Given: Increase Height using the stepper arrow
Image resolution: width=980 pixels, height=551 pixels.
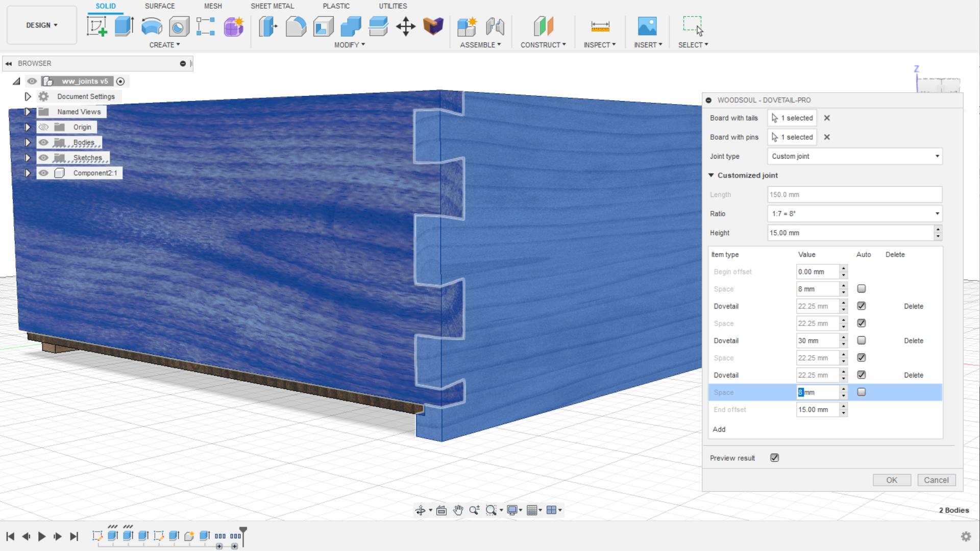Looking at the screenshot, I should click(938, 230).
